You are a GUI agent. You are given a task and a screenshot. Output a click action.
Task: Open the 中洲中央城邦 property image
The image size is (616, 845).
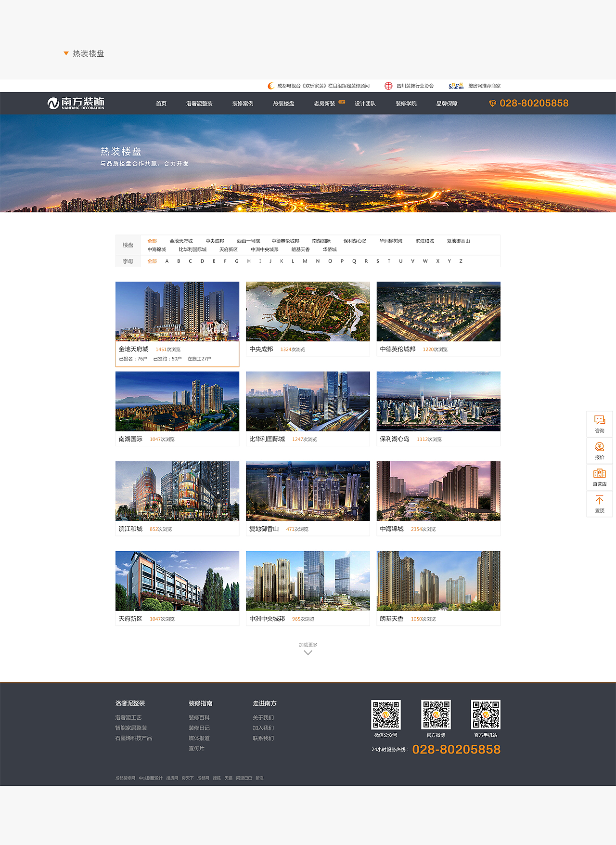click(x=308, y=581)
